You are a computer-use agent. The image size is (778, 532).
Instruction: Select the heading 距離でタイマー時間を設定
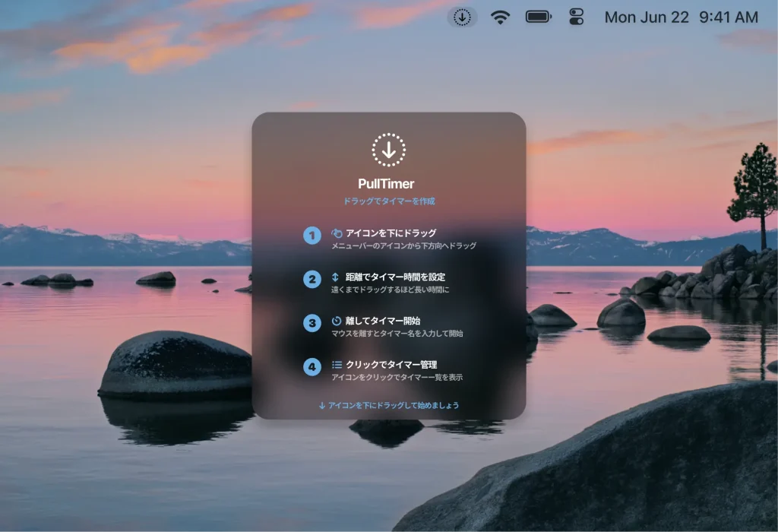(395, 277)
